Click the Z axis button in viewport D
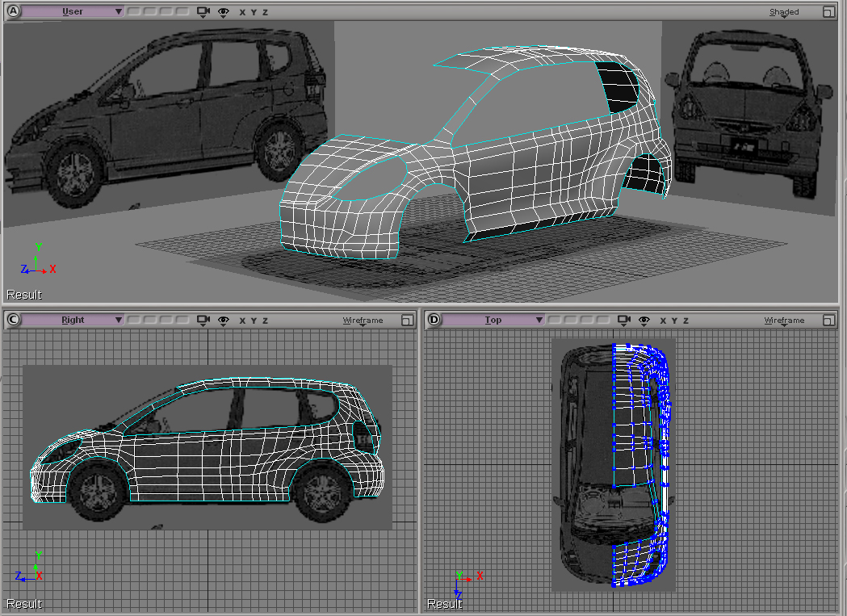847x616 pixels. [x=686, y=321]
